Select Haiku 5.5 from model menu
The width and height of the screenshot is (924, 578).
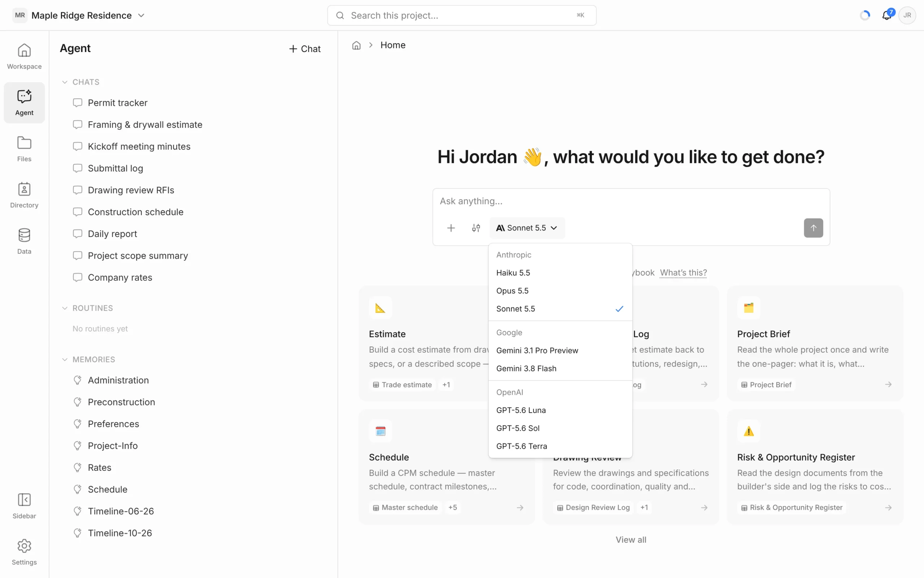coord(560,272)
